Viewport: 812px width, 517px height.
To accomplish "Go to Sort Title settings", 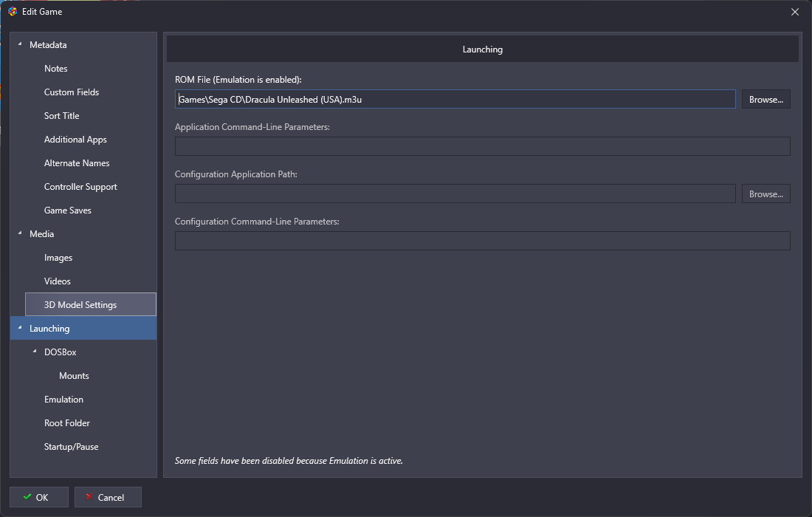I will click(x=61, y=115).
